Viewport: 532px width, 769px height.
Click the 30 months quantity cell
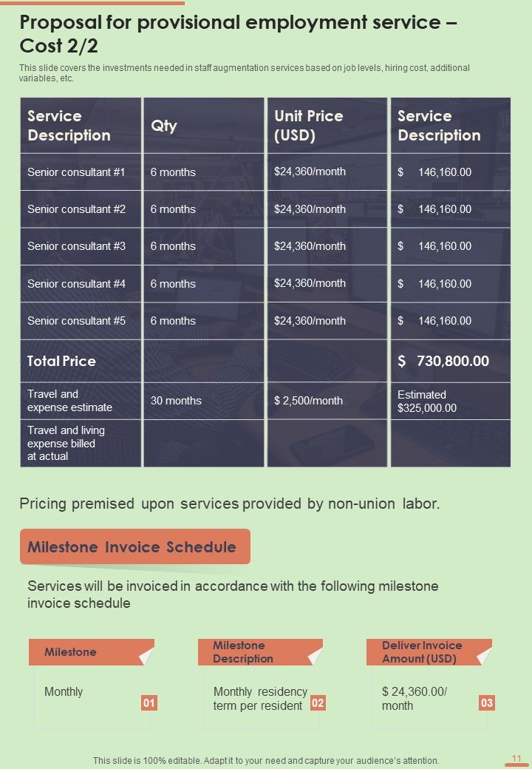click(x=203, y=401)
